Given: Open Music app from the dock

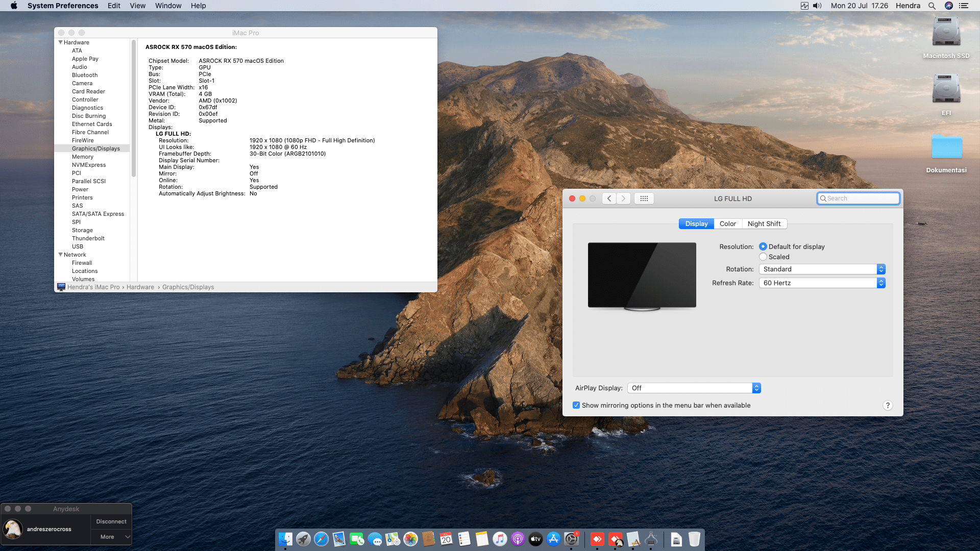Looking at the screenshot, I should [500, 539].
